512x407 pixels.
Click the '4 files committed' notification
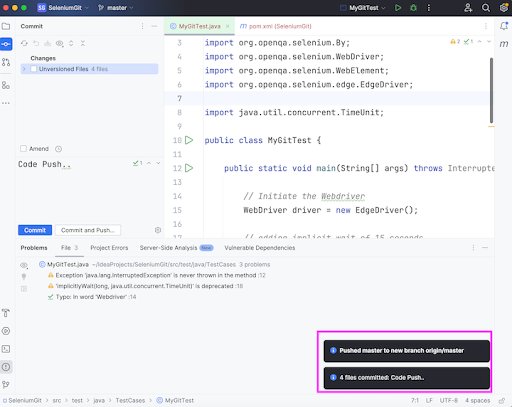coord(407,378)
